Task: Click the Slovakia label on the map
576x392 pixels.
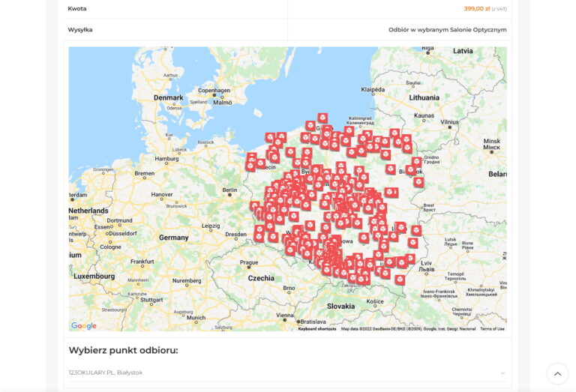Action: point(340,306)
